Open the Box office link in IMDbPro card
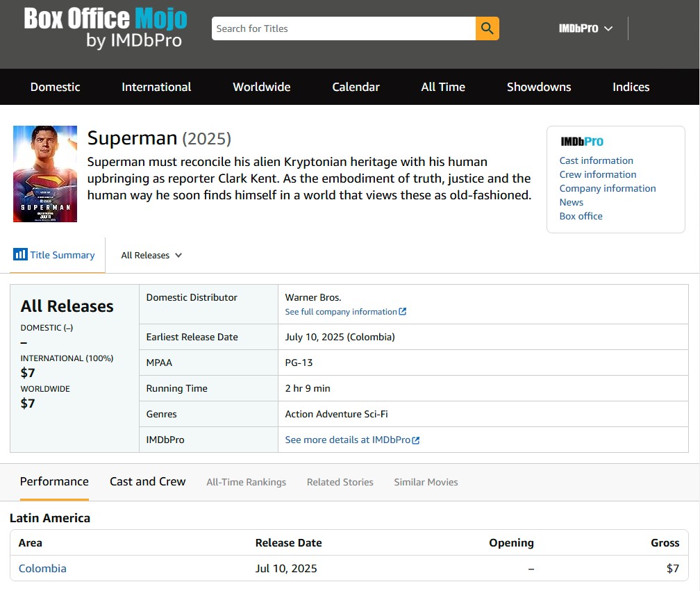This screenshot has height=591, width=700. click(x=581, y=216)
